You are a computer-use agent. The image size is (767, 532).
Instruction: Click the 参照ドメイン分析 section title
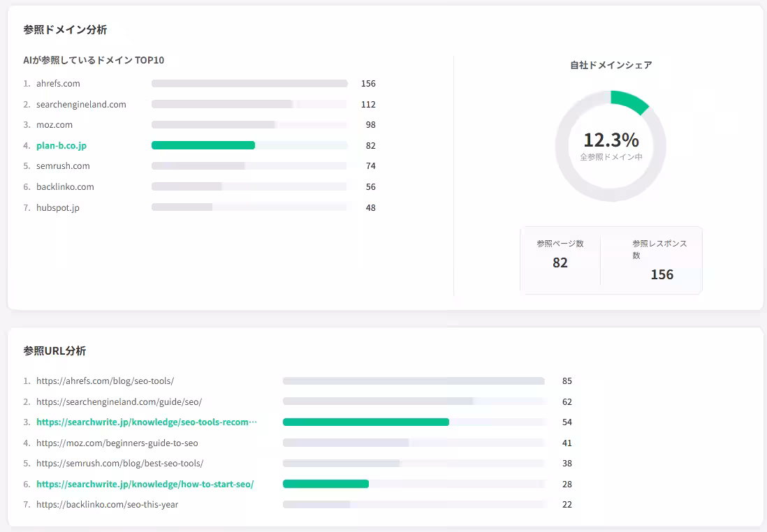point(65,30)
